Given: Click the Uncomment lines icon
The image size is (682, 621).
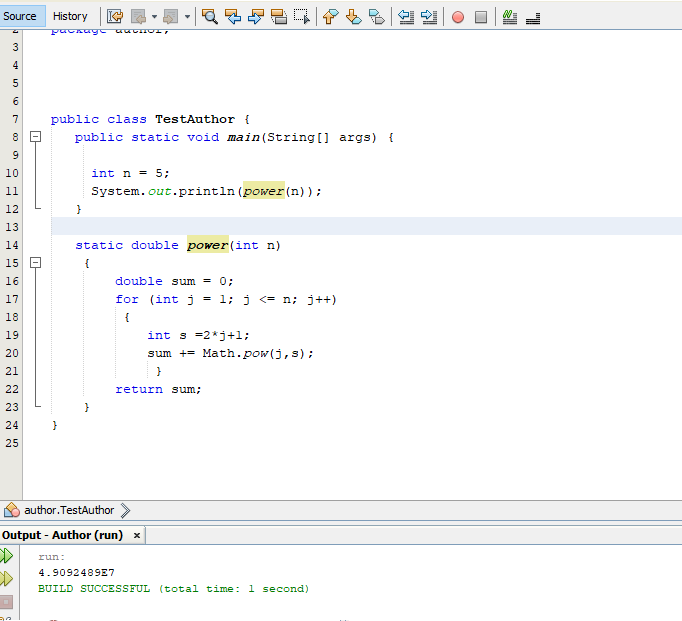Looking at the screenshot, I should click(x=533, y=17).
